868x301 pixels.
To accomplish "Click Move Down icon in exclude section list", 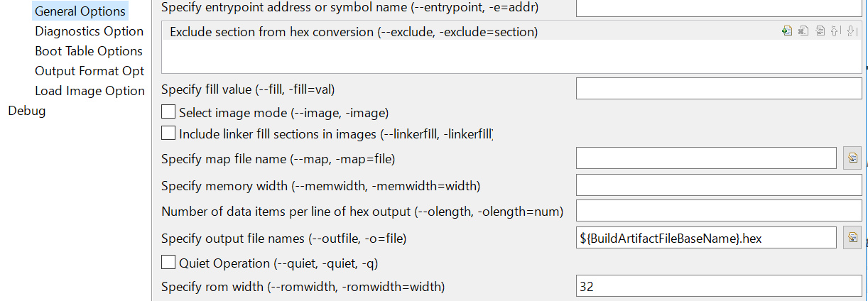I will click(852, 31).
